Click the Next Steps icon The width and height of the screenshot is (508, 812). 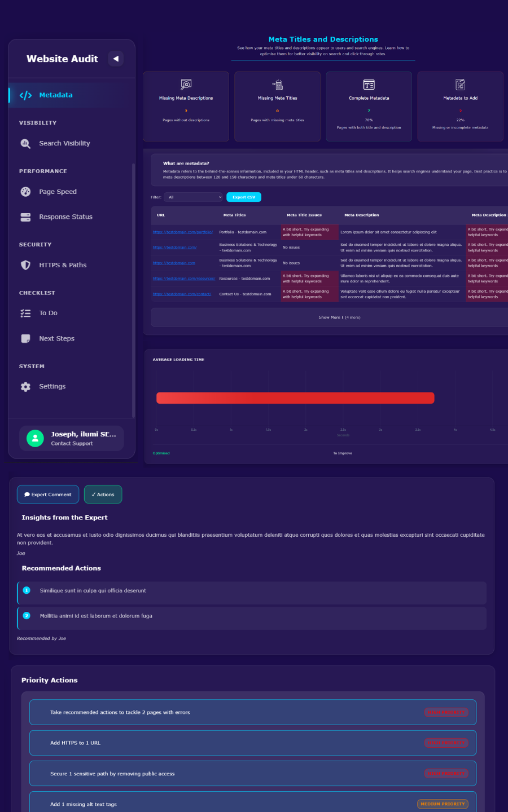25,338
